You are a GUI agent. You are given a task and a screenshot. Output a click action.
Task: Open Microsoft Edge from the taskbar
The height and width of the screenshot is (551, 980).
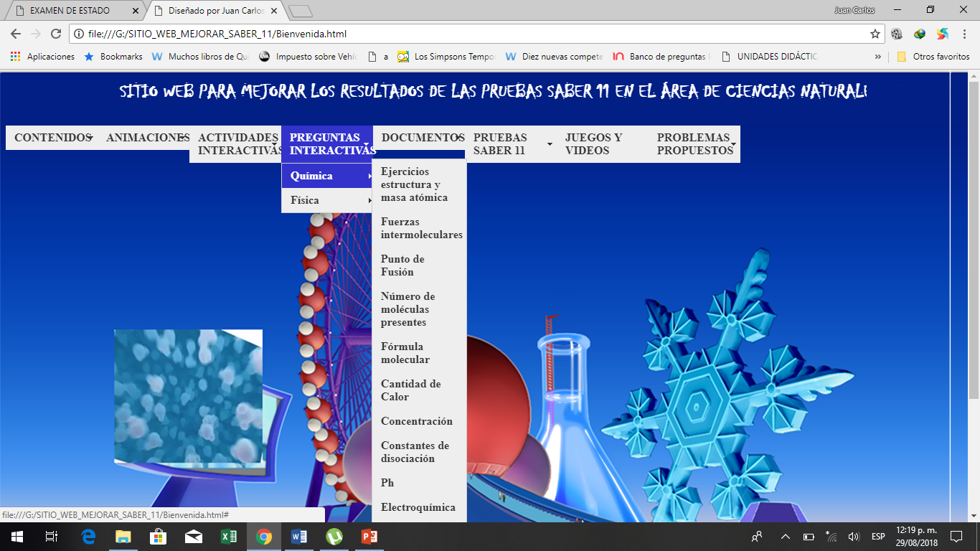pyautogui.click(x=88, y=536)
